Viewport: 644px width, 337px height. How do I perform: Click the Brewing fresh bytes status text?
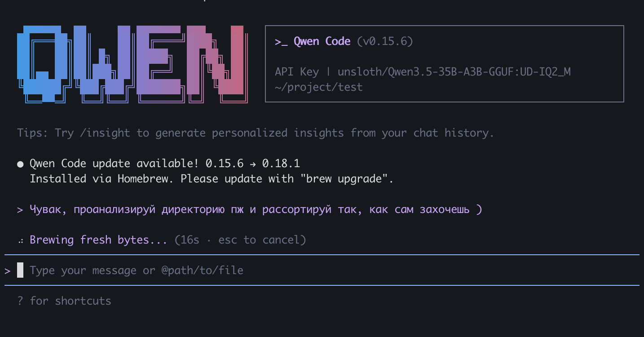click(98, 240)
